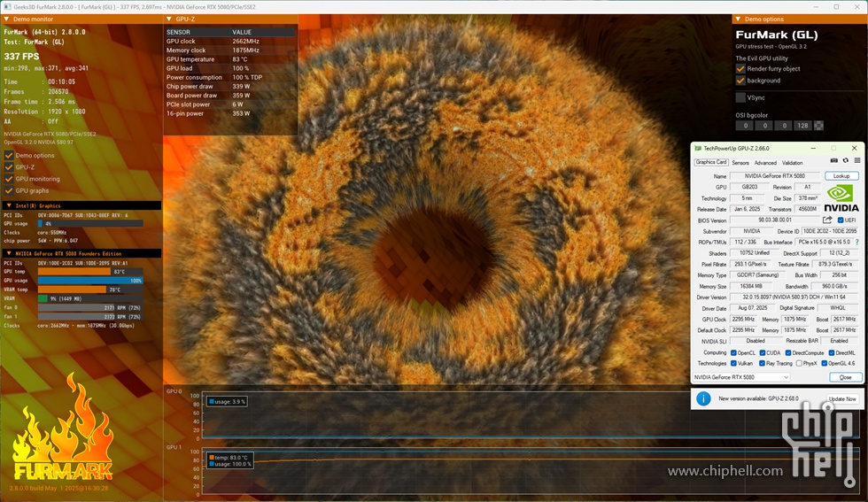The image size is (868, 502).
Task: Toggle the PhysX checkbox in GPU-Z
Action: (x=799, y=364)
